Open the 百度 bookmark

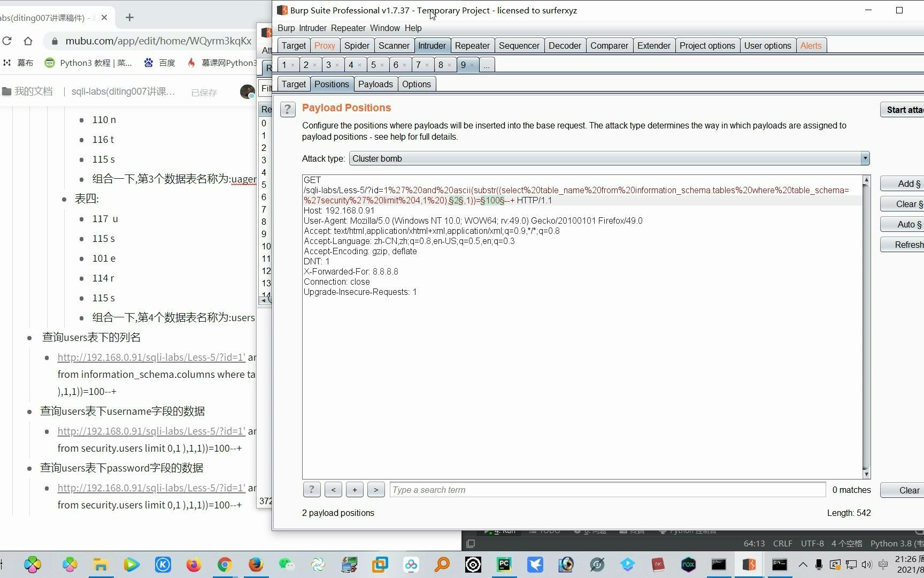pos(160,63)
